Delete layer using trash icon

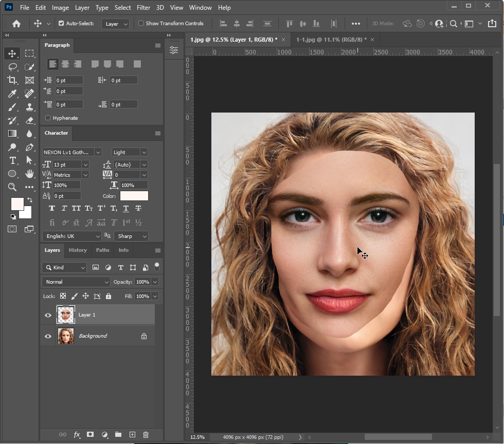click(146, 435)
